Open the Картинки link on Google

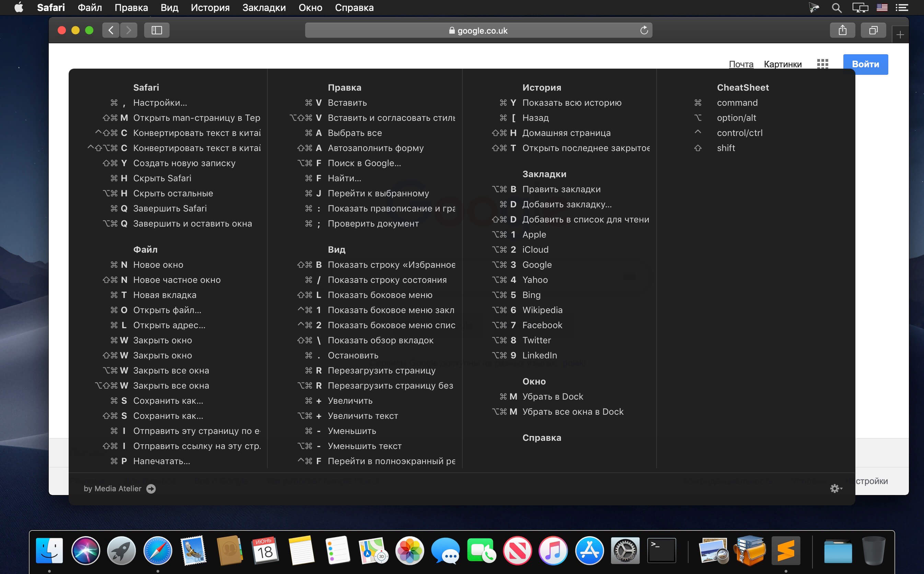point(783,64)
